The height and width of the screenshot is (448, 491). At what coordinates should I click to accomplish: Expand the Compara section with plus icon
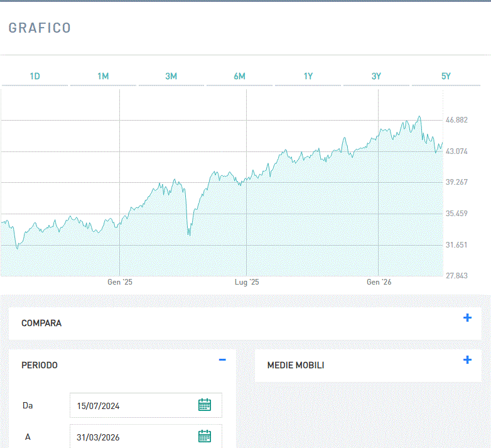pyautogui.click(x=467, y=318)
